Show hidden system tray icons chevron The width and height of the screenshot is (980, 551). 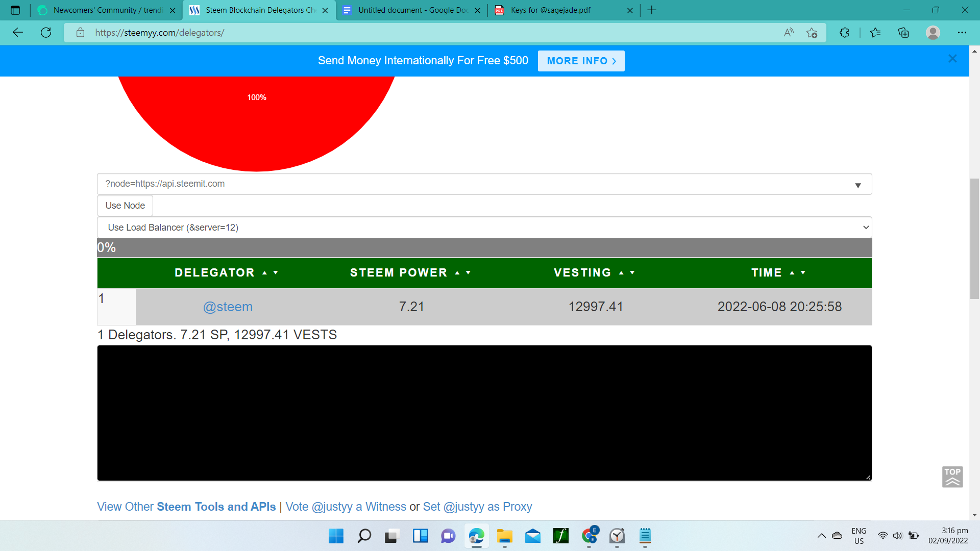pos(821,536)
